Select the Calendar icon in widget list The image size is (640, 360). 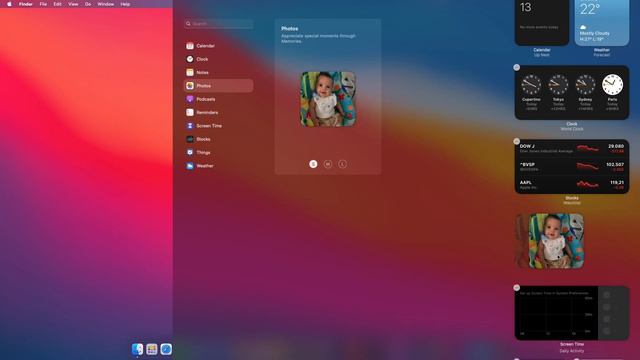[190, 46]
